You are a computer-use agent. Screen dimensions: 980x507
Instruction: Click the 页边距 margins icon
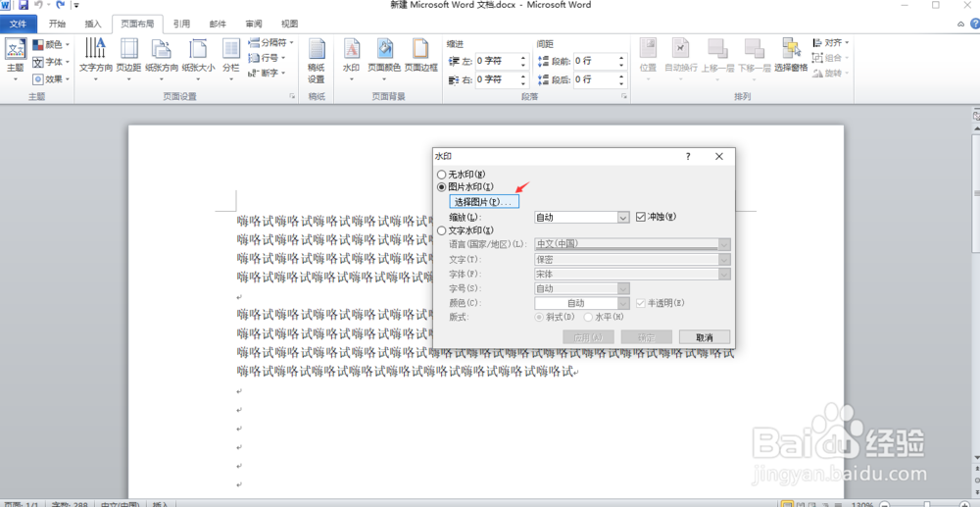tap(128, 60)
